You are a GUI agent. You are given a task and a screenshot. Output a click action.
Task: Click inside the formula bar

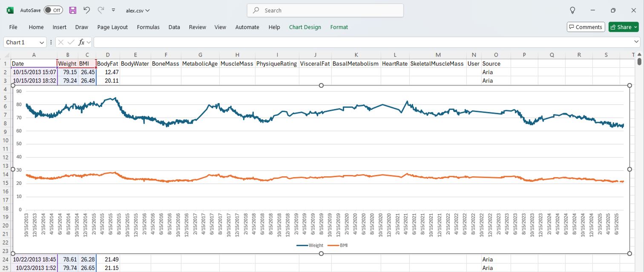tap(363, 42)
